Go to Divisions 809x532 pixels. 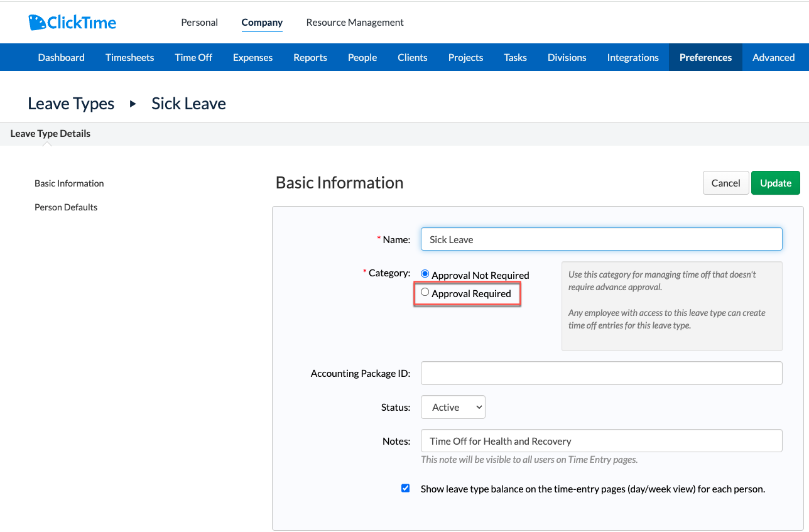click(x=567, y=57)
